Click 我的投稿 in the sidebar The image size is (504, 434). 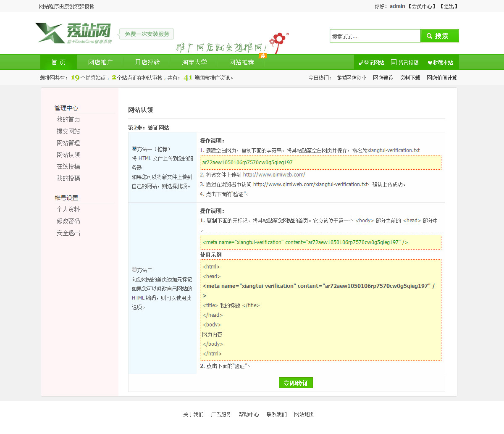pyautogui.click(x=68, y=179)
